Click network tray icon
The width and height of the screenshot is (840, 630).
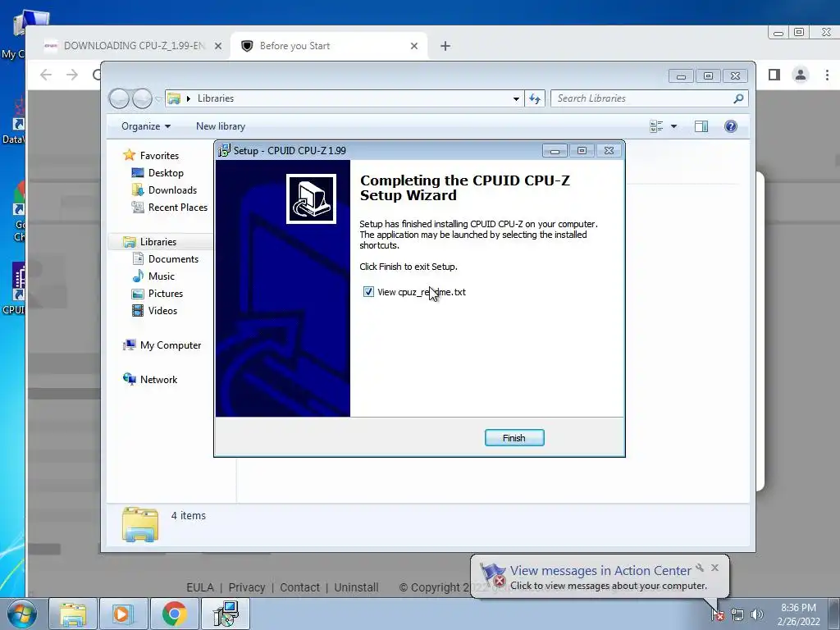coord(737,615)
